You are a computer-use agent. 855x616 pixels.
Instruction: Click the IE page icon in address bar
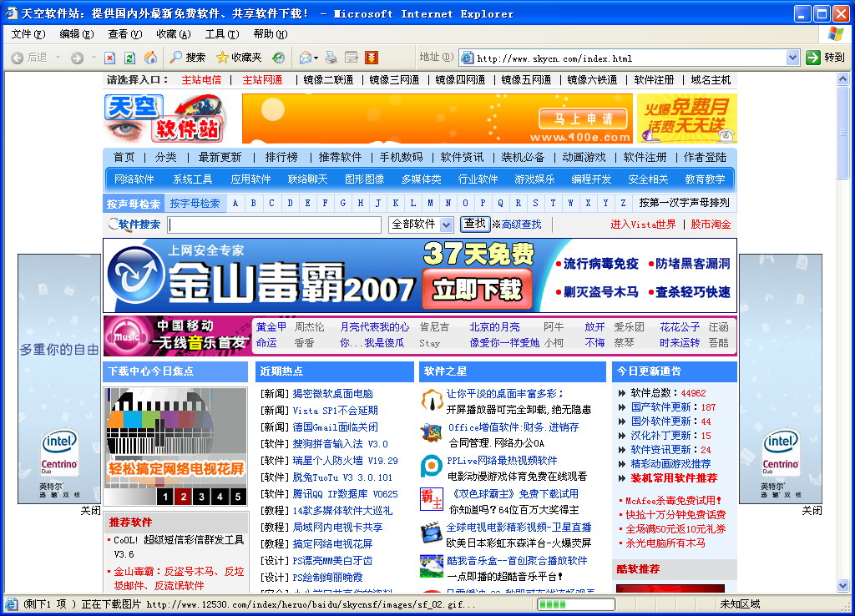click(x=468, y=58)
